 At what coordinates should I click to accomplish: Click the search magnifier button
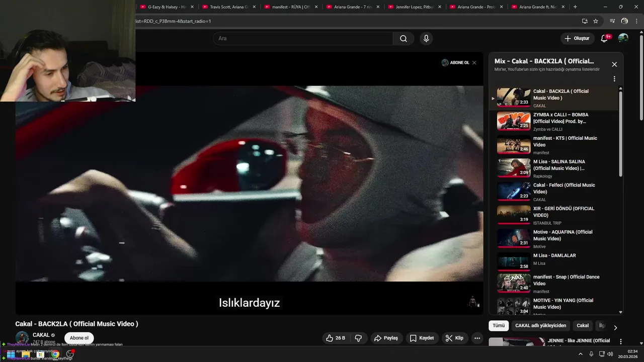tap(404, 39)
